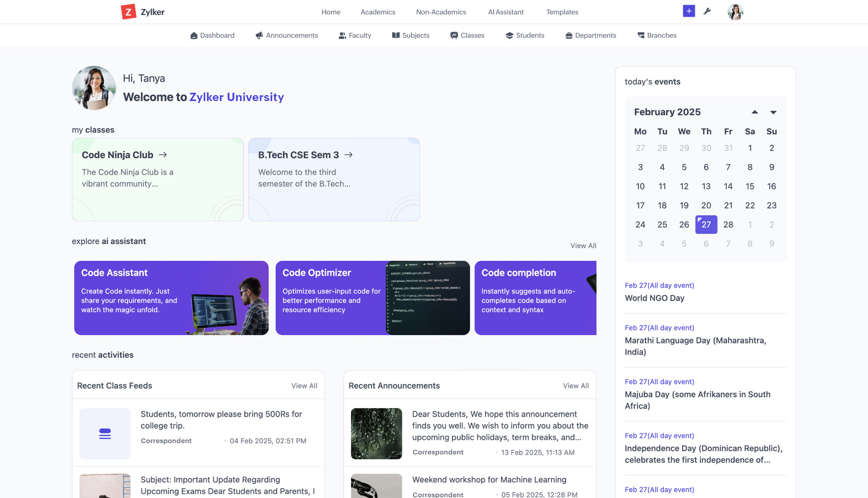This screenshot has width=868, height=498.
Task: Open the wrench settings icon
Action: coord(707,11)
